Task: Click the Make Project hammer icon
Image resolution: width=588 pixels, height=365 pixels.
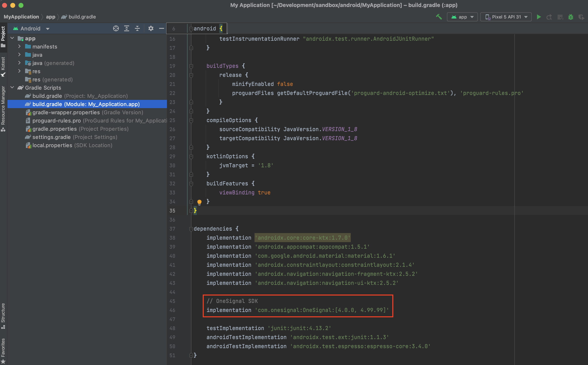Action: coord(439,17)
